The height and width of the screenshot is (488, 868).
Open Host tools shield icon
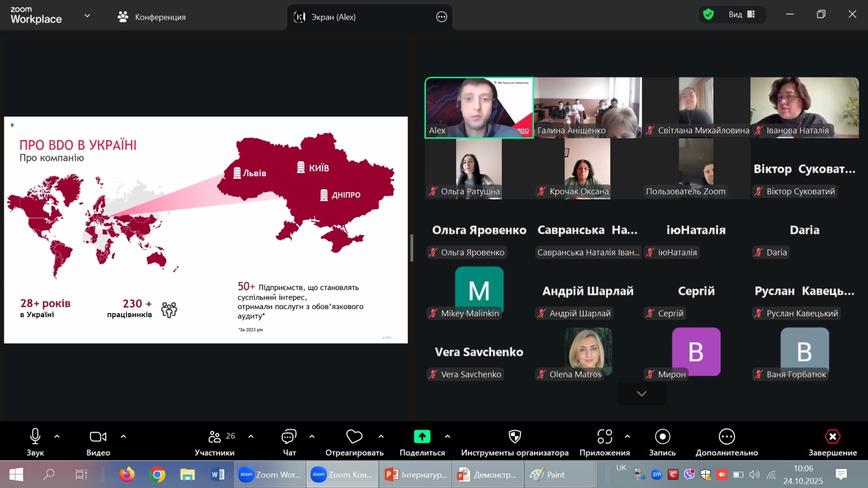coord(514,437)
